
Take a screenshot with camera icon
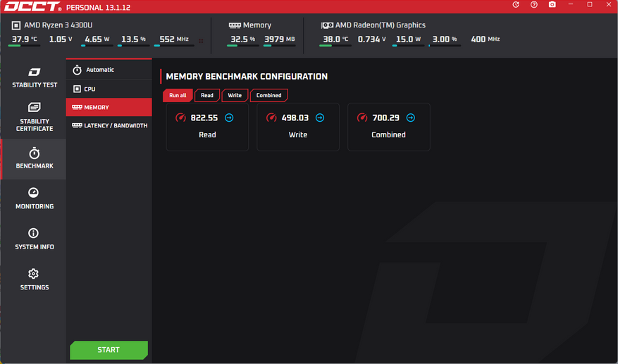552,5
